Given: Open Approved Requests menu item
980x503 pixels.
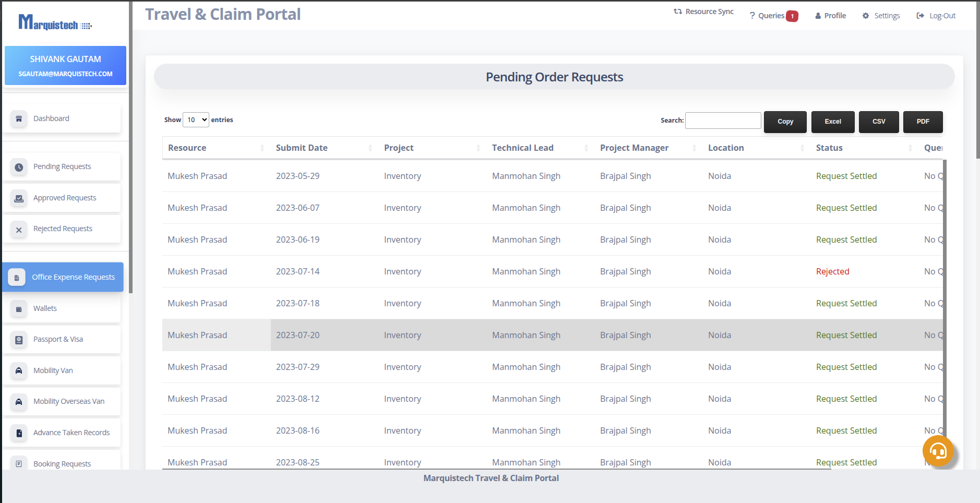Looking at the screenshot, I should tap(65, 198).
